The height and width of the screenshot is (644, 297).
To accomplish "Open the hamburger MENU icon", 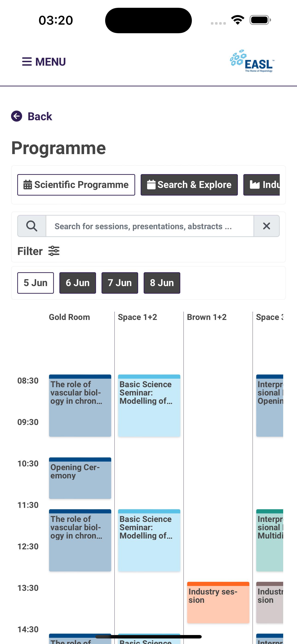I will point(27,61).
